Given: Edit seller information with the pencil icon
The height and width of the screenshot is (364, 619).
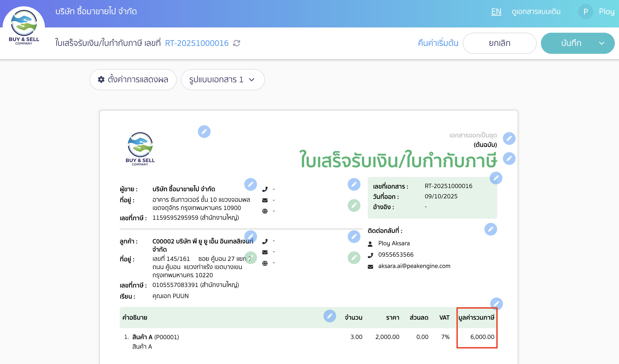Looking at the screenshot, I should [x=251, y=185].
